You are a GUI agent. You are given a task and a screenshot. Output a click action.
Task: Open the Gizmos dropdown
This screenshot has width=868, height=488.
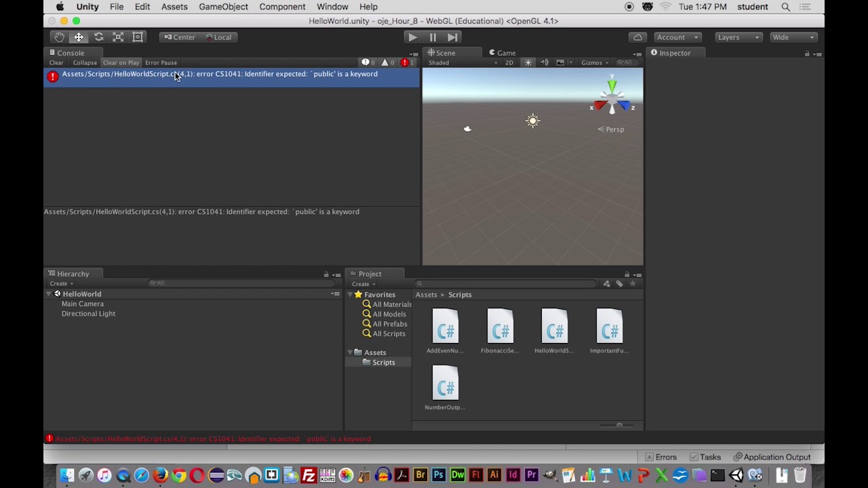[595, 62]
